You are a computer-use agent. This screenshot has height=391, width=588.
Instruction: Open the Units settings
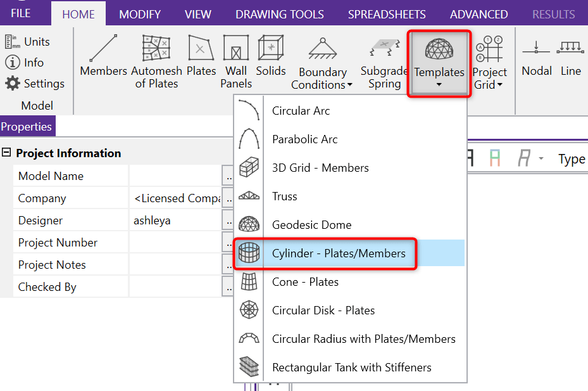(28, 42)
